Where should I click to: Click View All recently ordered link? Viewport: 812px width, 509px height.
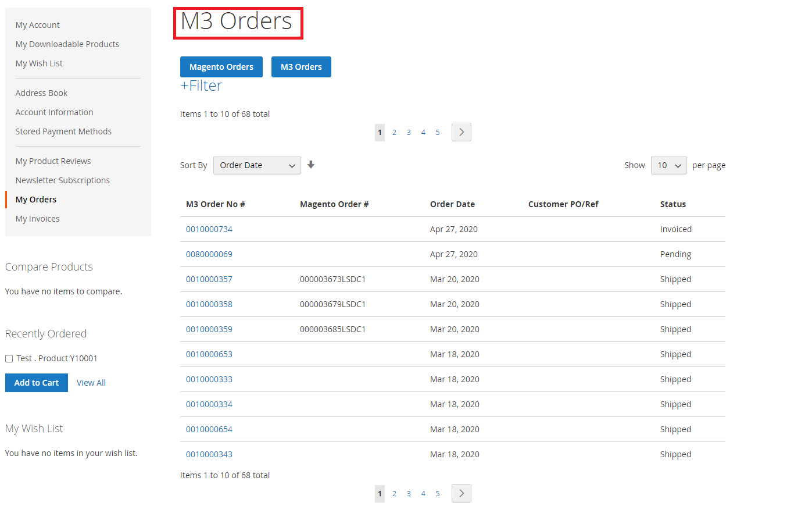(x=91, y=383)
